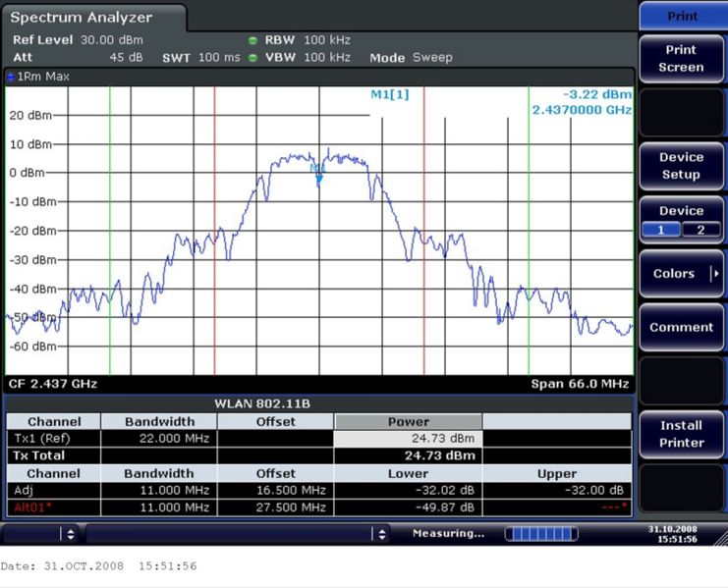Image resolution: width=728 pixels, height=588 pixels.
Task: Click the -60 dBm axis label
Action: point(33,347)
